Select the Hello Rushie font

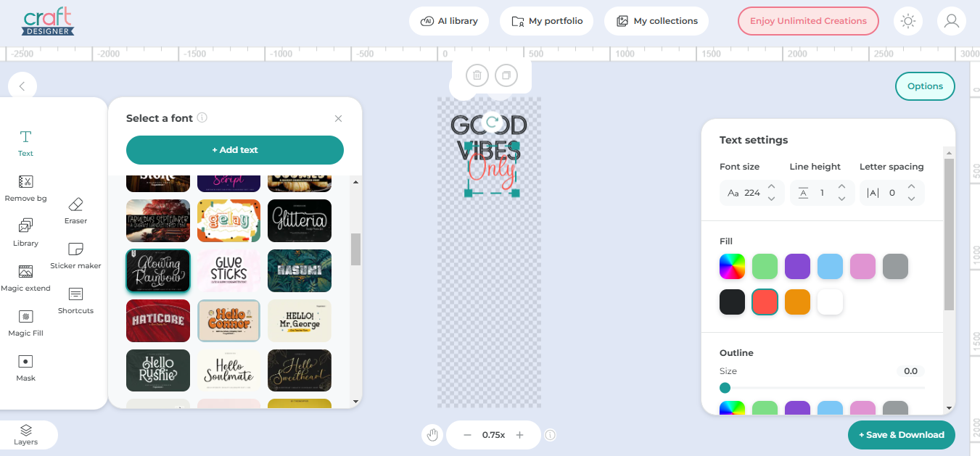point(158,370)
